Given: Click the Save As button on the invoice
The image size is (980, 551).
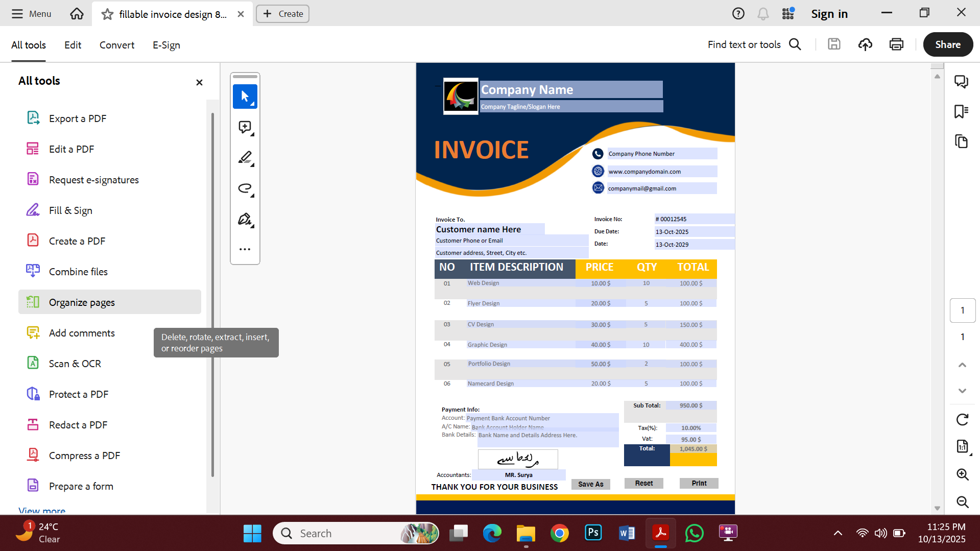Looking at the screenshot, I should pos(590,484).
